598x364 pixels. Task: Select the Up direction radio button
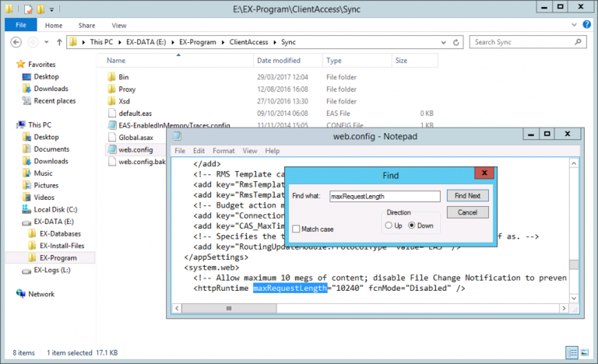(x=389, y=226)
